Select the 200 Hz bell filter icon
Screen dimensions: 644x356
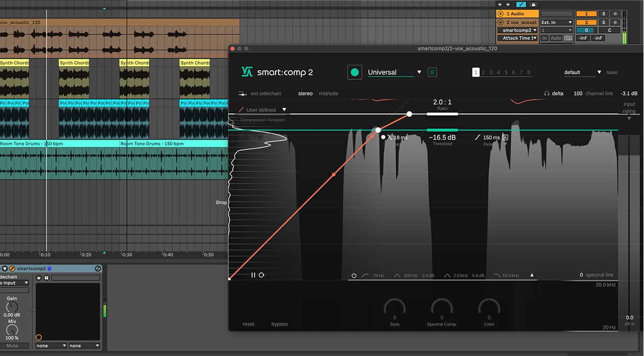click(397, 276)
